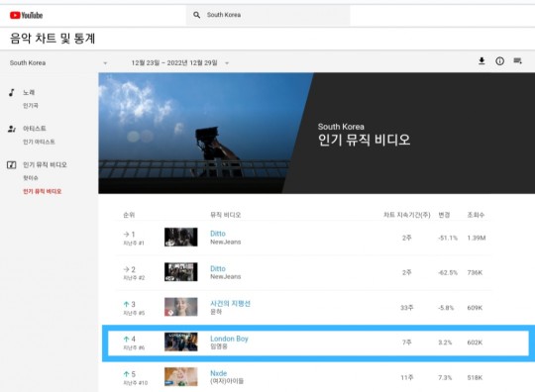Select the 노래 sidebar section
The image size is (535, 392).
coord(29,92)
